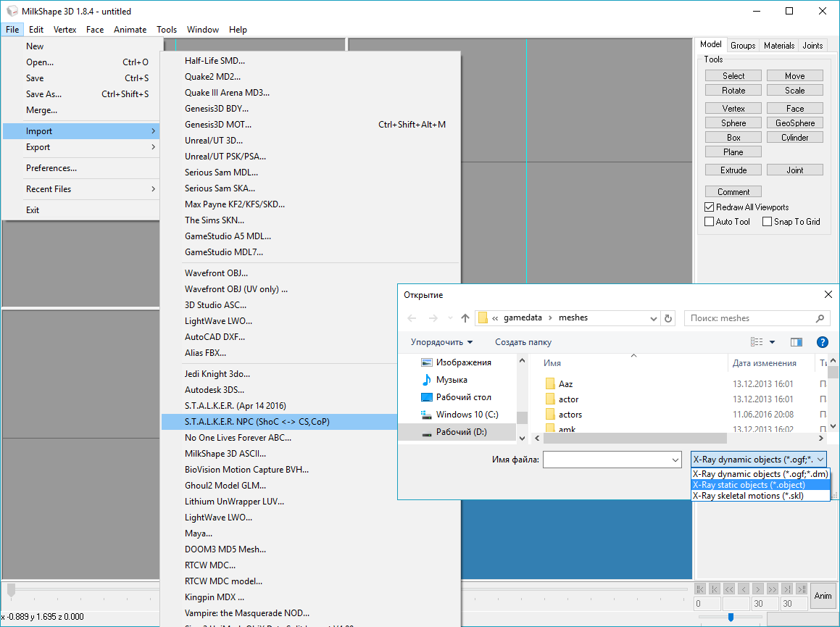Screen dimensions: 840x627
Task: Open Музыка in navigation pane
Action: coord(452,379)
